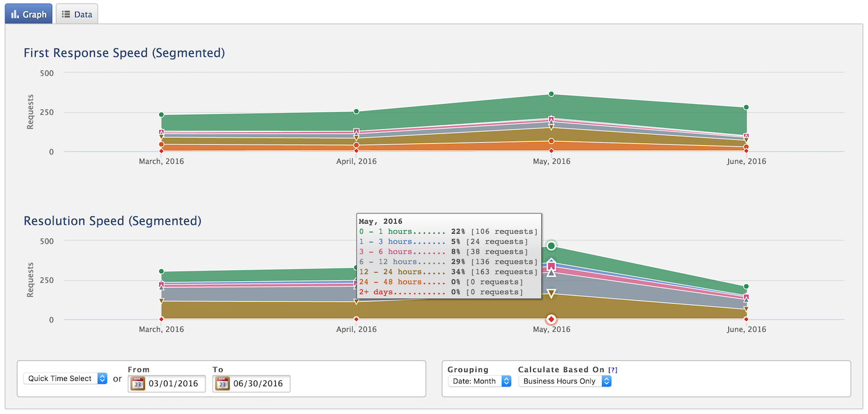This screenshot has height=414, width=868.
Task: Open the Quick Time Select dropdown
Action: click(65, 379)
